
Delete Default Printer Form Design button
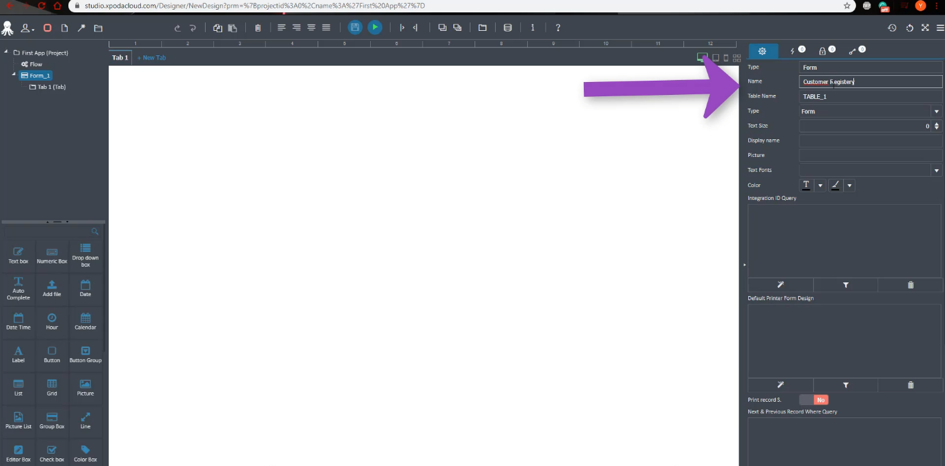pos(910,385)
